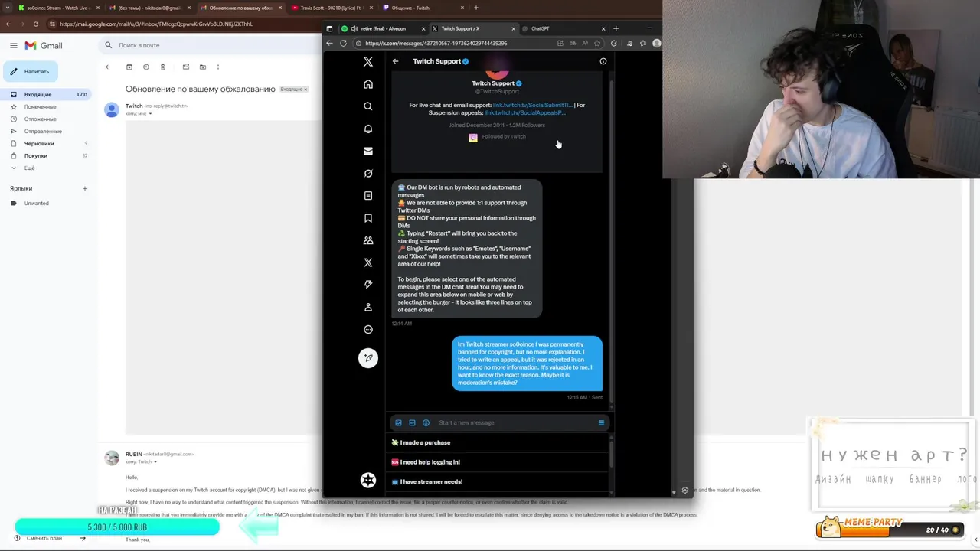Attach media icon in message composer

tap(398, 422)
